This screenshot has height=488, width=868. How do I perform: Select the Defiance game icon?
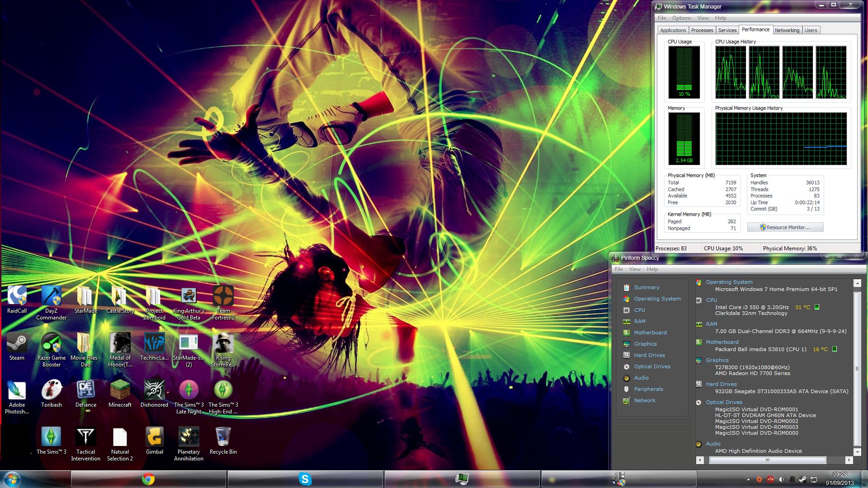pyautogui.click(x=86, y=394)
